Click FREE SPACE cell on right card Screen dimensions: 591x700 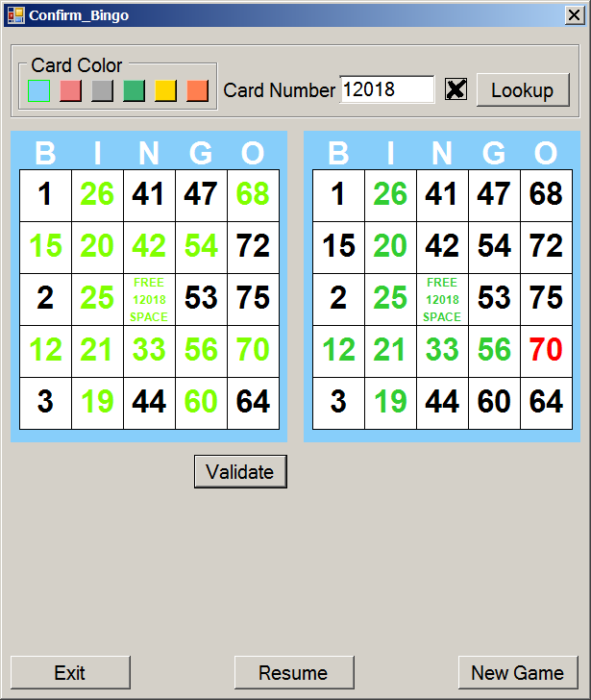tap(442, 300)
